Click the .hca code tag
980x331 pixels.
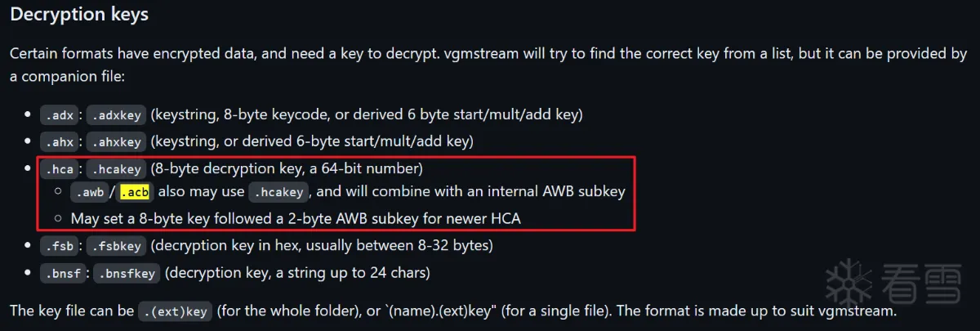(61, 169)
